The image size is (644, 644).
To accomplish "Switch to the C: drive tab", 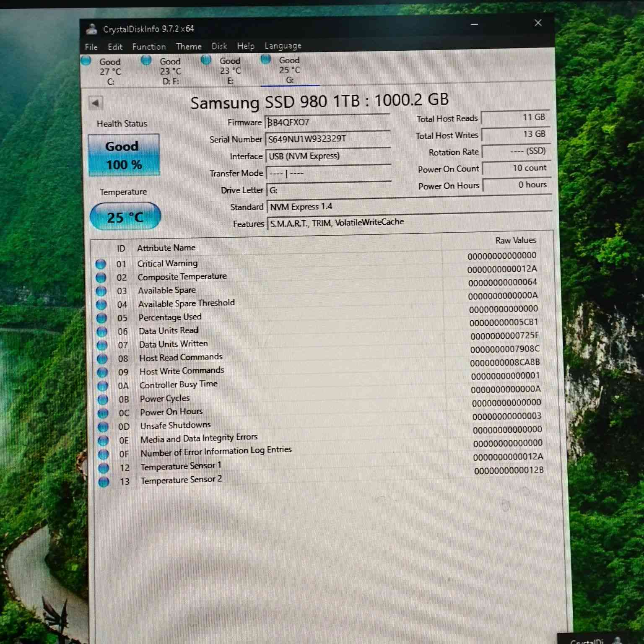I will (110, 70).
